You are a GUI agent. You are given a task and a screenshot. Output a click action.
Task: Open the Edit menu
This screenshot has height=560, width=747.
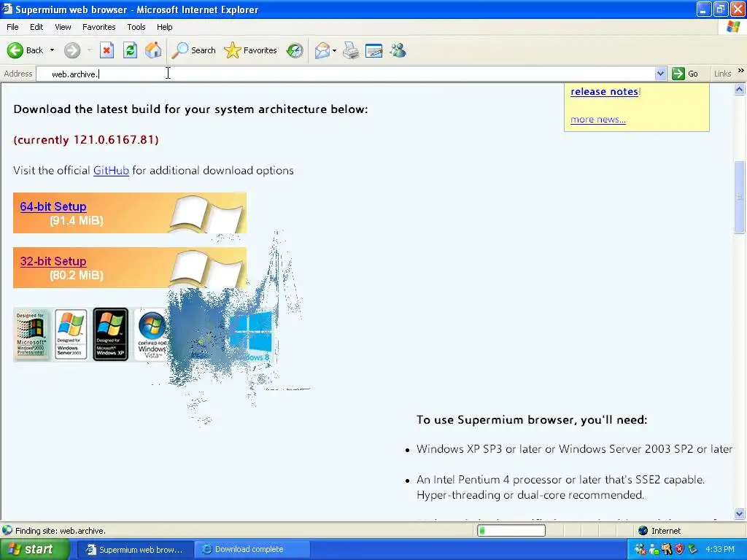point(36,27)
